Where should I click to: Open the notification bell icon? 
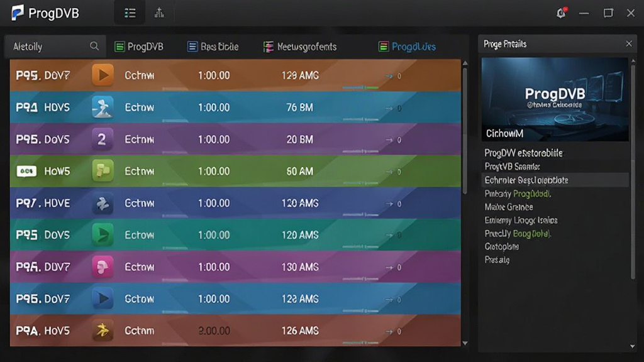click(561, 13)
